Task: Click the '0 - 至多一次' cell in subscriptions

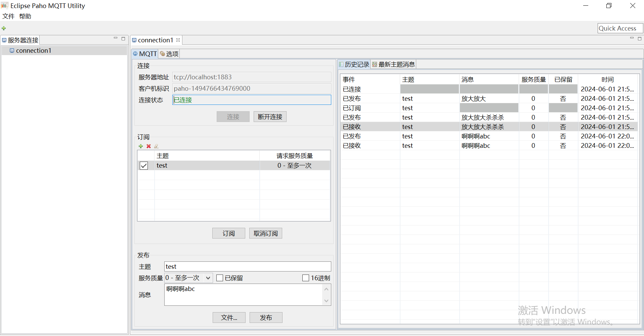Action: click(x=295, y=166)
